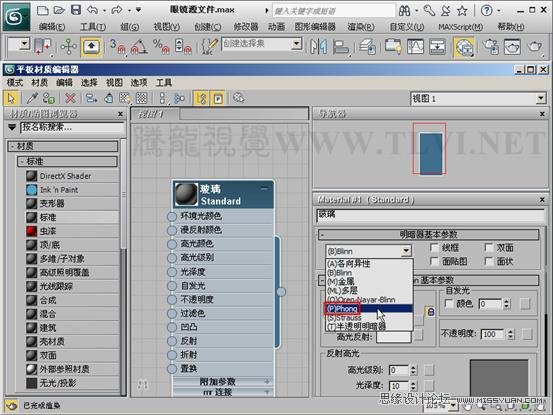Click the favorites star icon
Screen dimensions: 553x415
(462, 11)
